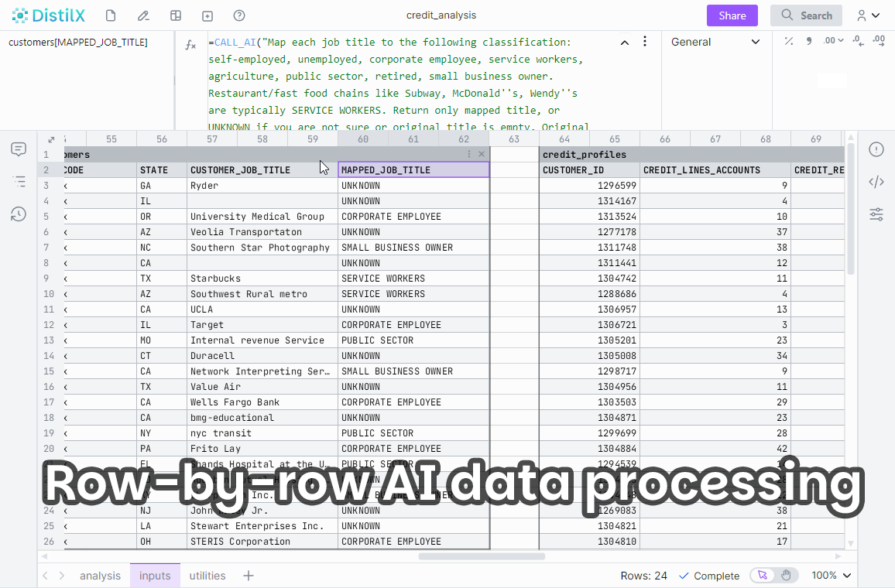This screenshot has width=895, height=588.
Task: Switch to hand pan mode
Action: (786, 576)
